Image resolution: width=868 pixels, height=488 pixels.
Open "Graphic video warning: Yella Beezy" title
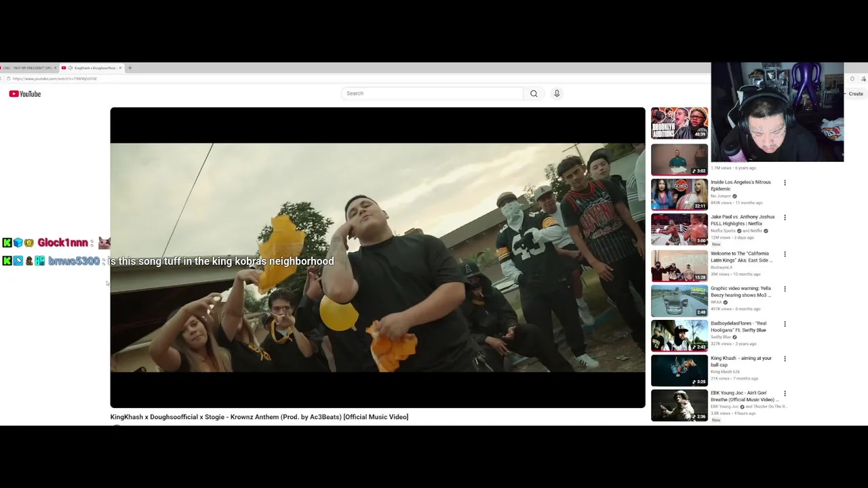(741, 291)
